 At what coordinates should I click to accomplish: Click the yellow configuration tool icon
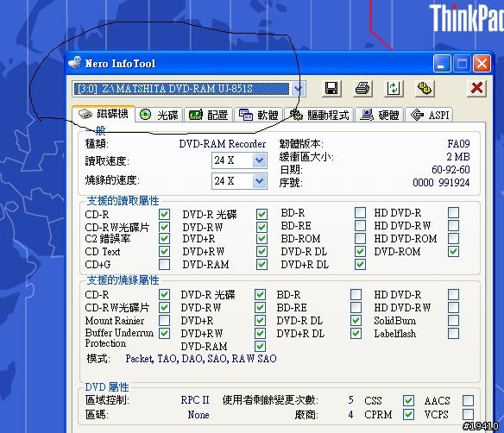pos(425,88)
